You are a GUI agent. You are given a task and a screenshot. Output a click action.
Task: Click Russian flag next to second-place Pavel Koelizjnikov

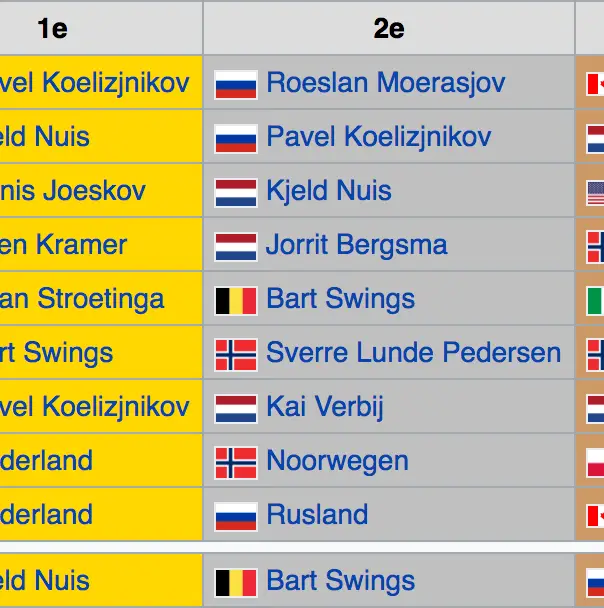coord(236,137)
